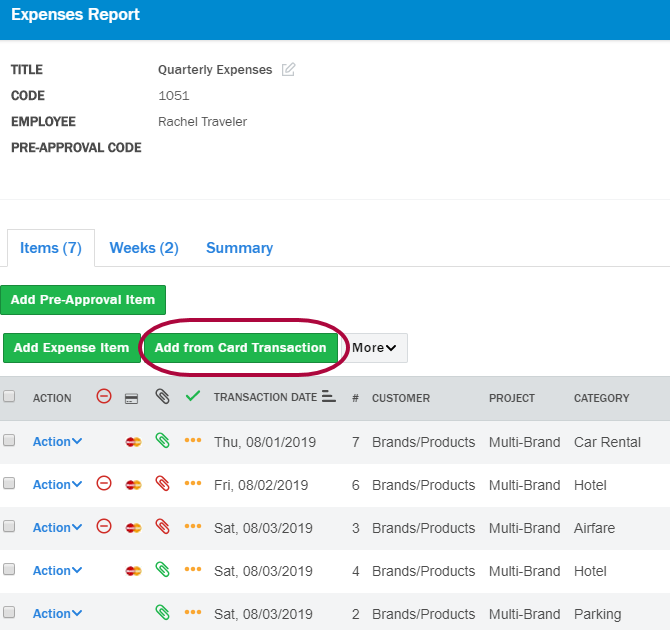Click the Add Expense Item button

pos(72,348)
